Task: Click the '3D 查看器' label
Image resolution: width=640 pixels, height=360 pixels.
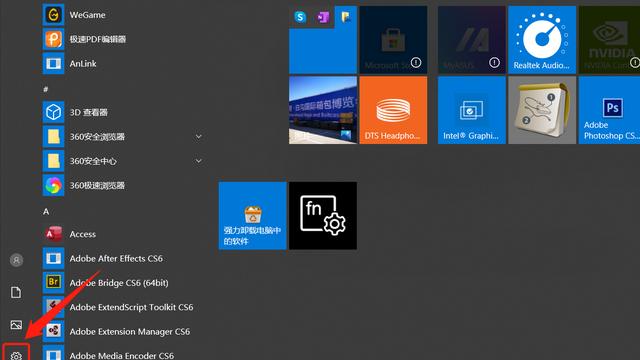Action: click(x=89, y=112)
